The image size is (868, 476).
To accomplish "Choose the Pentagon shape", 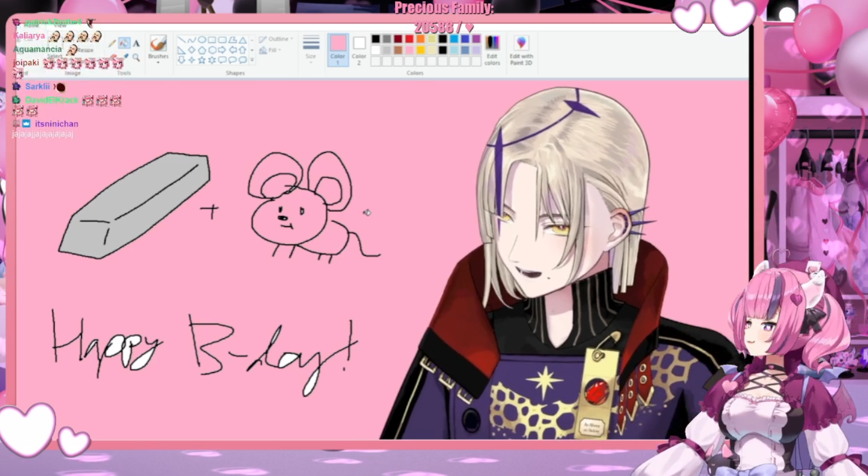I will pyautogui.click(x=202, y=50).
